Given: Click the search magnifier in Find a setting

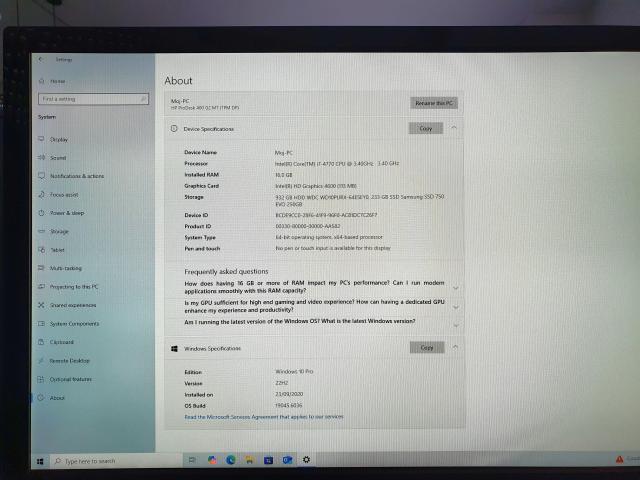Looking at the screenshot, I should 143,99.
